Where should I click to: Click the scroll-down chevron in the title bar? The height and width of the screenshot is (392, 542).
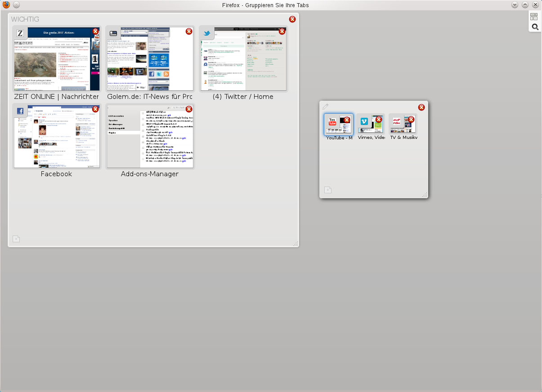pos(514,4)
